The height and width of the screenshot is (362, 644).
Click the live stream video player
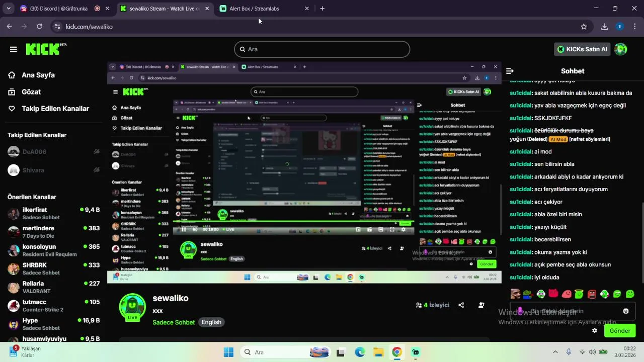click(304, 173)
